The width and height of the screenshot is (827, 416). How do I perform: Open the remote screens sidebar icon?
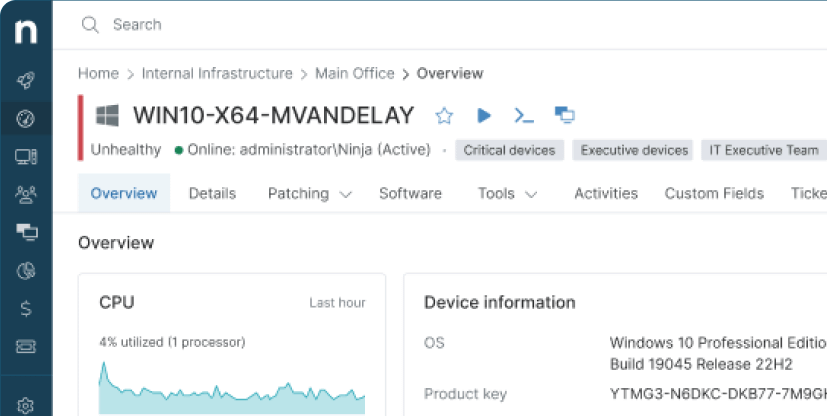(x=26, y=232)
